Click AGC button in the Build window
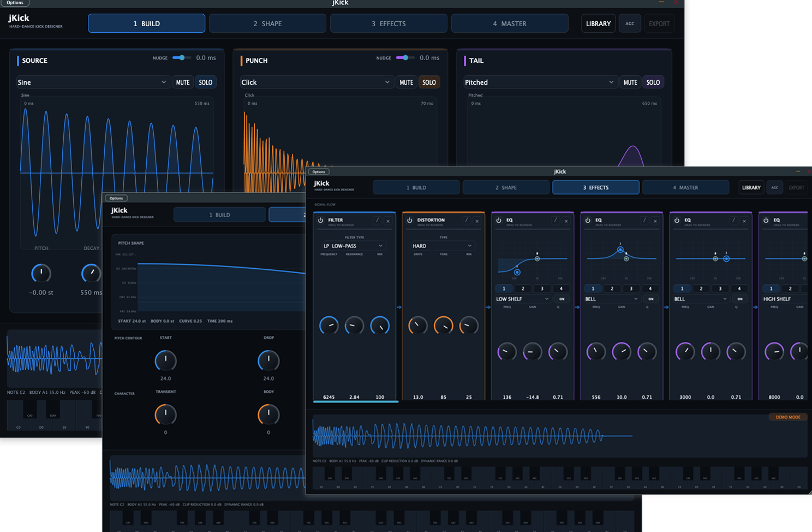 (x=630, y=23)
